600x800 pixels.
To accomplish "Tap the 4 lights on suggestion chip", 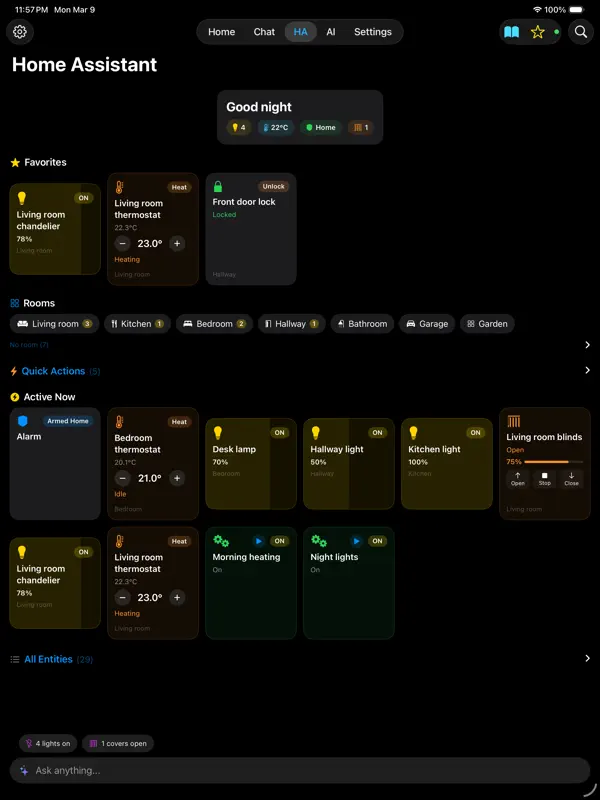I will pos(48,743).
